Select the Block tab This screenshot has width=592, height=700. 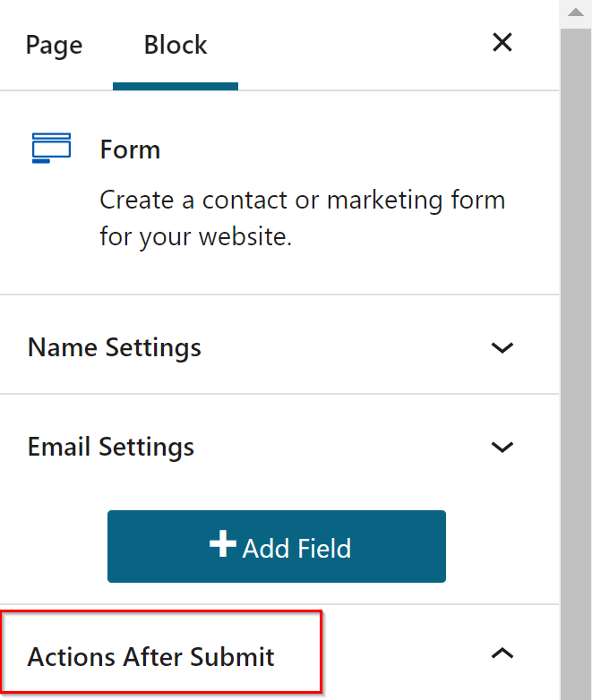click(176, 45)
